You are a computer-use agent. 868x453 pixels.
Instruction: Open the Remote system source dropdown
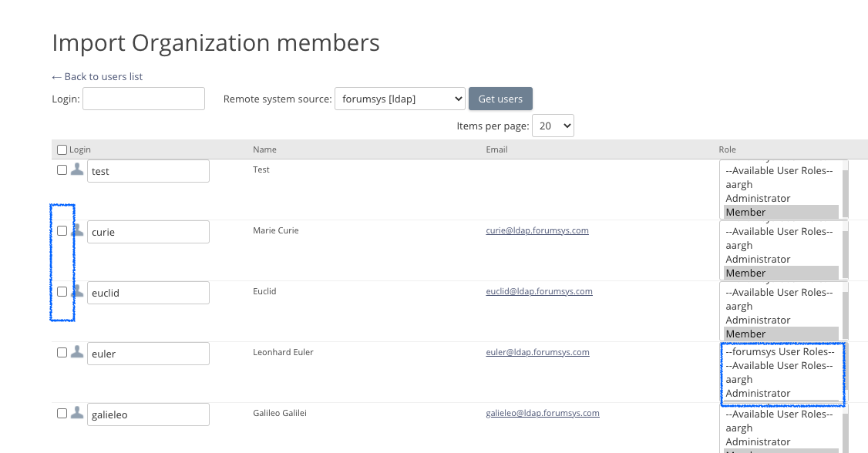[399, 99]
